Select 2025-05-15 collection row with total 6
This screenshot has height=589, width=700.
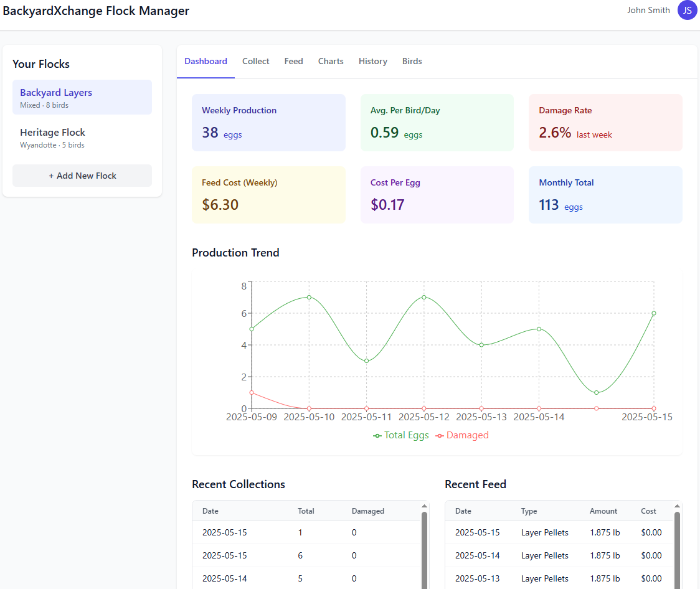(306, 555)
